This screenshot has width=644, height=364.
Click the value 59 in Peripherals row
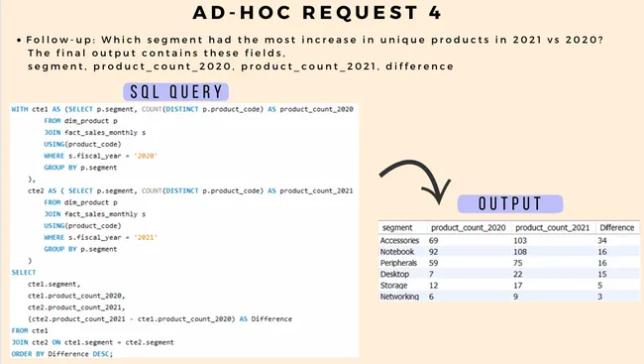pos(433,263)
